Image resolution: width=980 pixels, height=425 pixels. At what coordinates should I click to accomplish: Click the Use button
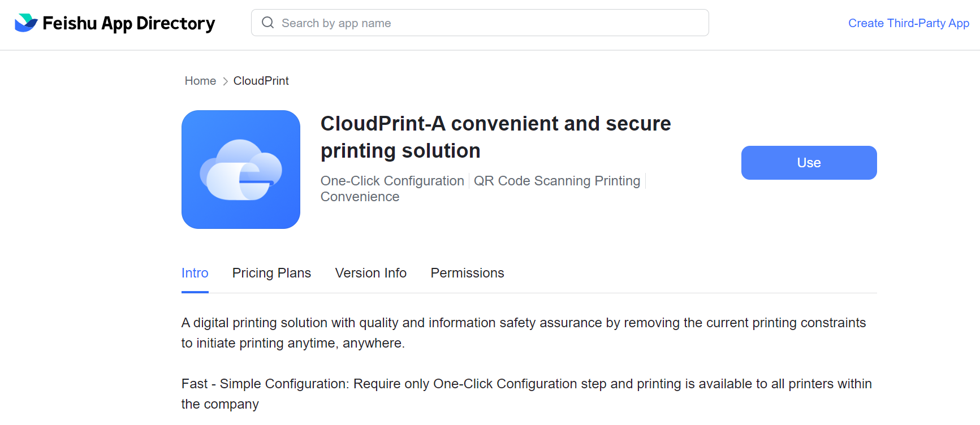click(809, 163)
